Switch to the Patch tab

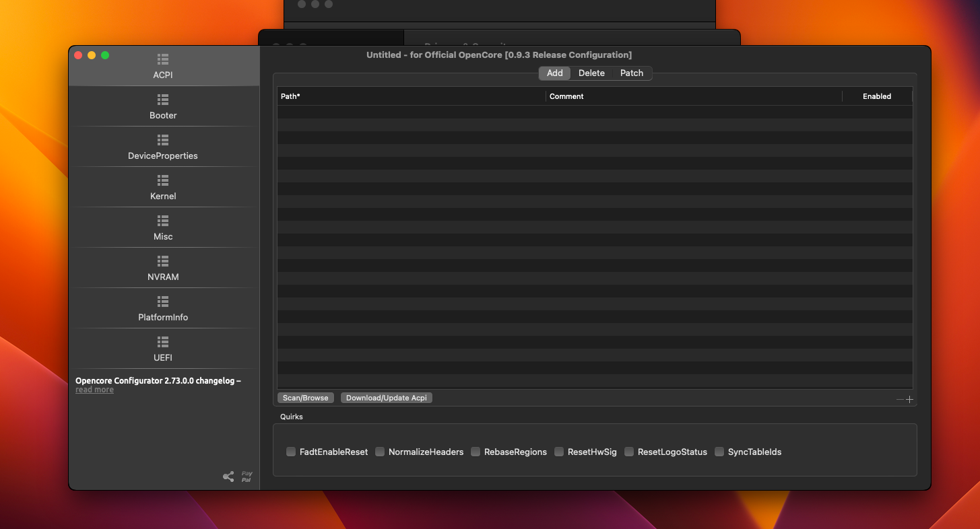[632, 73]
